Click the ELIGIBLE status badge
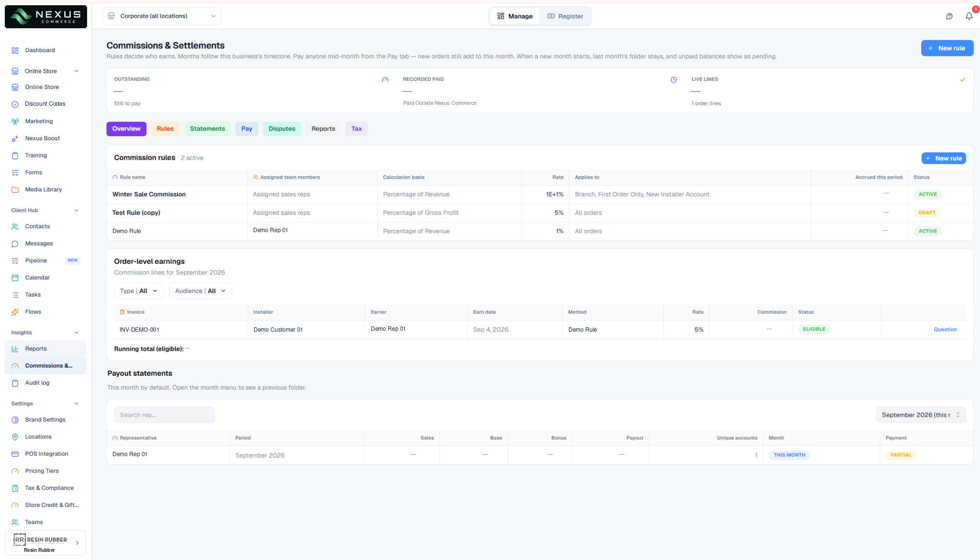 coord(814,329)
